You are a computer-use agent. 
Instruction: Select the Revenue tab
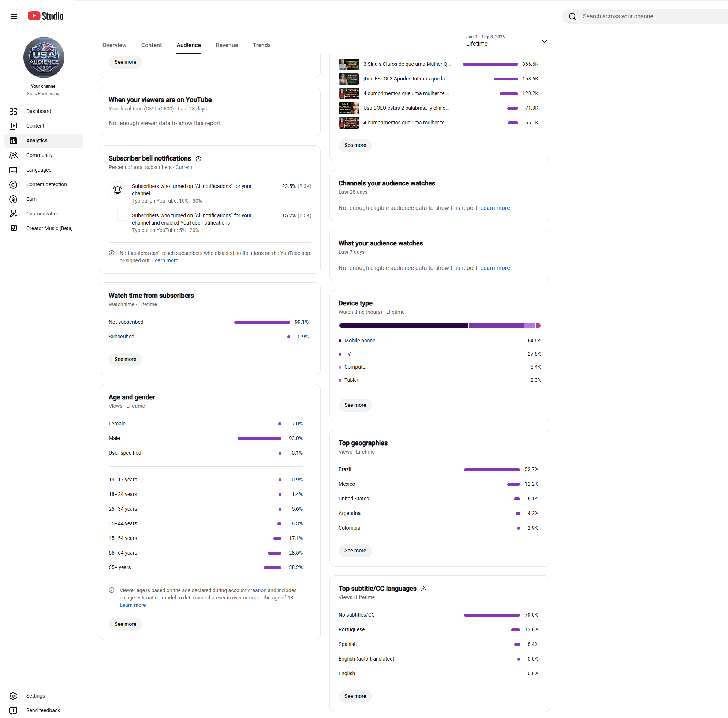pyautogui.click(x=227, y=45)
